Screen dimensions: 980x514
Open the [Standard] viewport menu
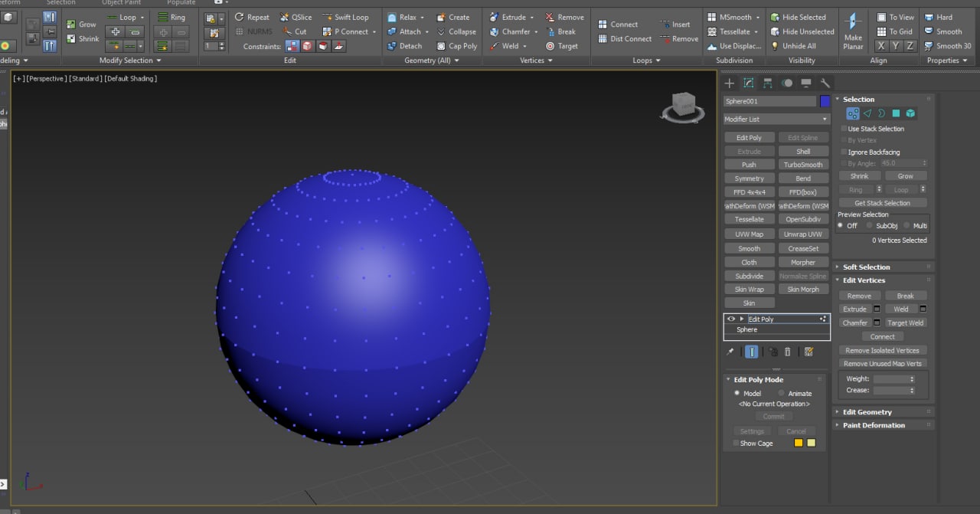point(85,78)
